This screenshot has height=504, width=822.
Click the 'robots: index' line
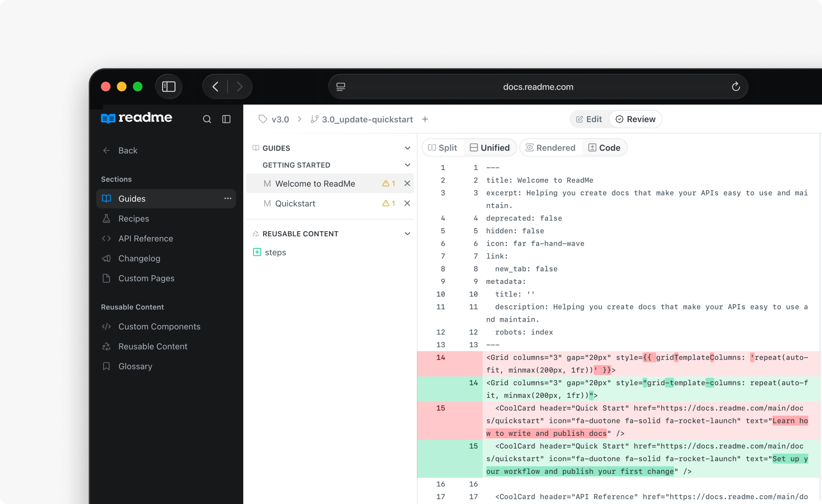pyautogui.click(x=524, y=332)
